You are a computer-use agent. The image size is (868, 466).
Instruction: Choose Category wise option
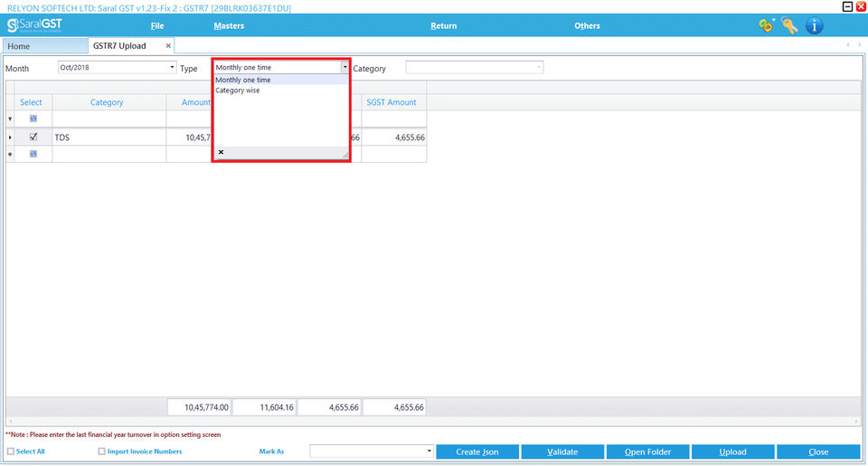coord(281,90)
